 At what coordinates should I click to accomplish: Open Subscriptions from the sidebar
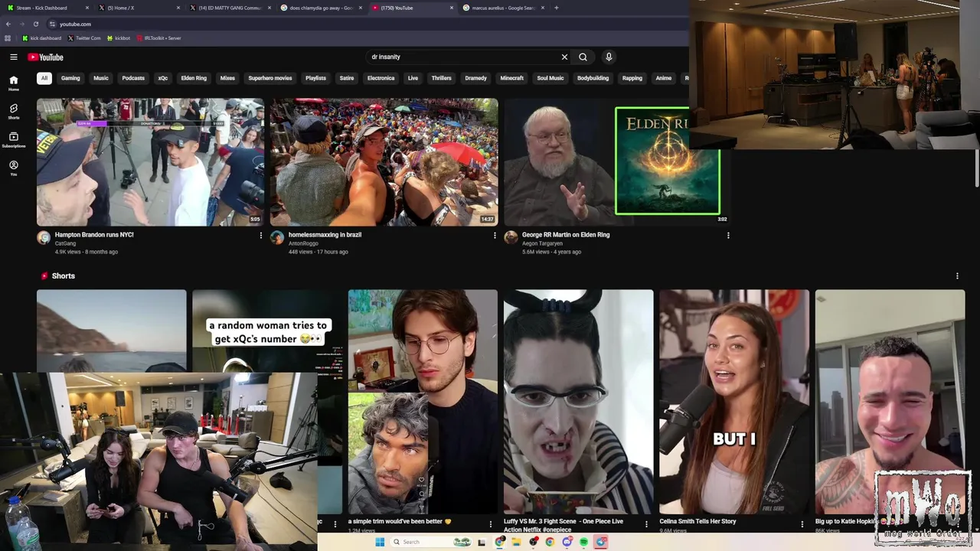(13, 140)
